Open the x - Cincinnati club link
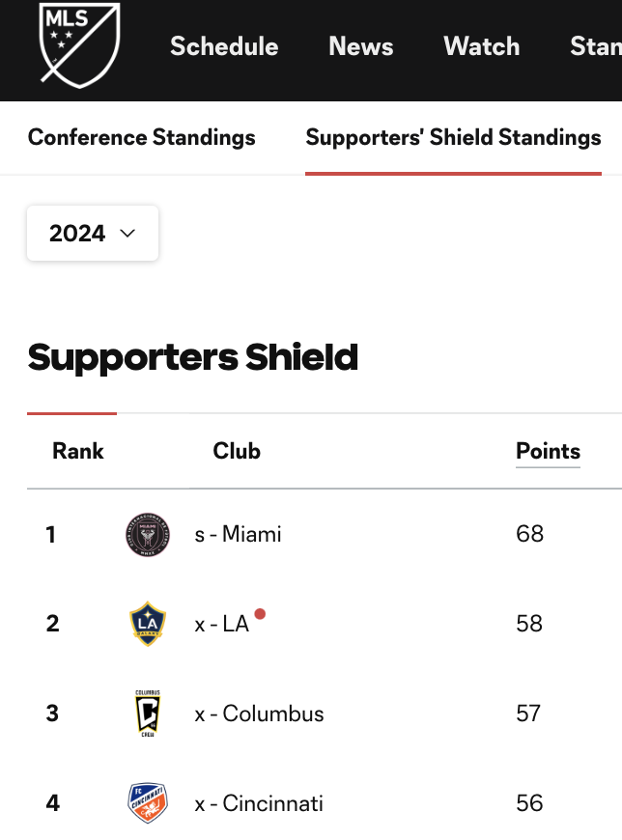This screenshot has height=840, width=622. pyautogui.click(x=259, y=803)
